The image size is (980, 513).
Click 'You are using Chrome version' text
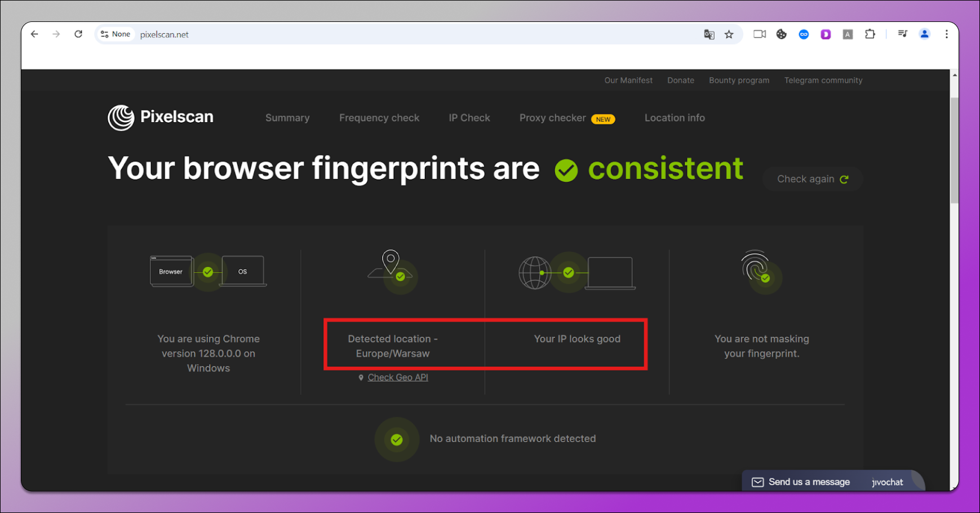click(x=209, y=353)
